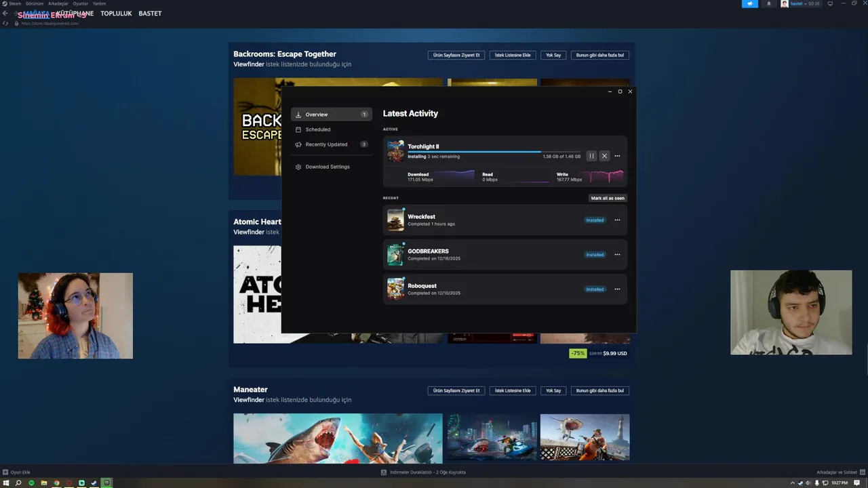Open GODBREAKERS row options menu
868x488 pixels.
coord(617,254)
